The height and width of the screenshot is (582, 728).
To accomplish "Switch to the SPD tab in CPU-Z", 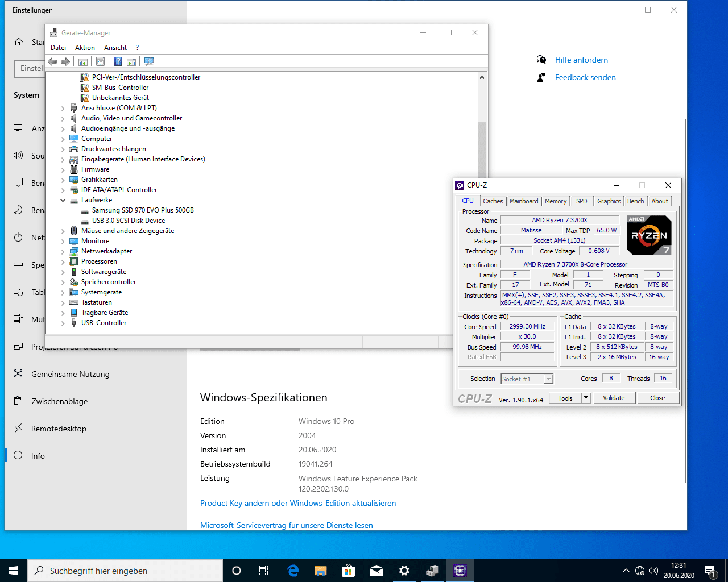I will [581, 201].
